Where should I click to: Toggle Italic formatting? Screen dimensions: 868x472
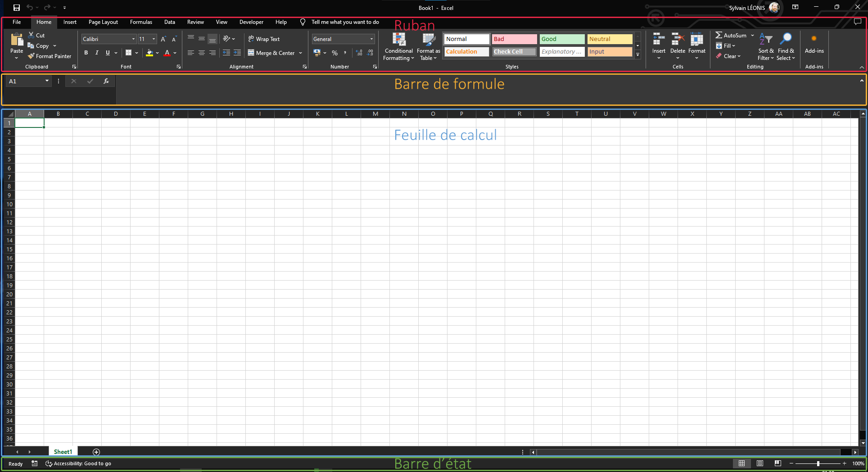97,53
